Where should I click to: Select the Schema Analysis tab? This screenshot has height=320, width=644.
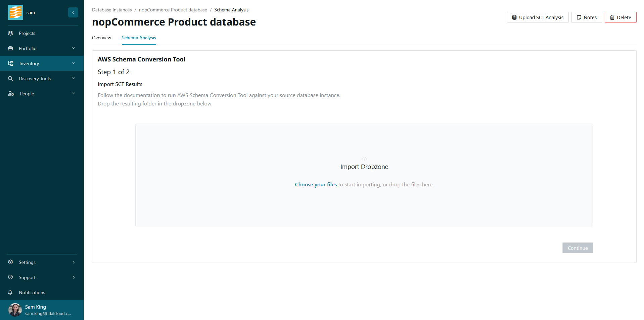pyautogui.click(x=139, y=38)
